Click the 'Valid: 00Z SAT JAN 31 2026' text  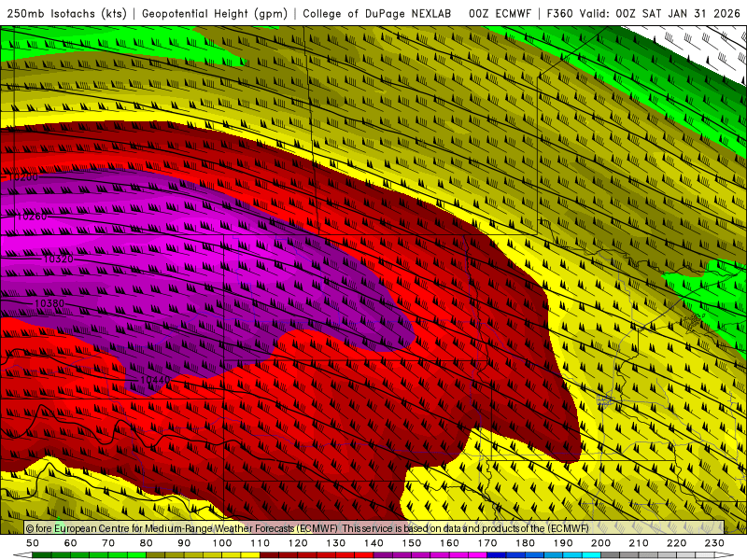point(660,13)
